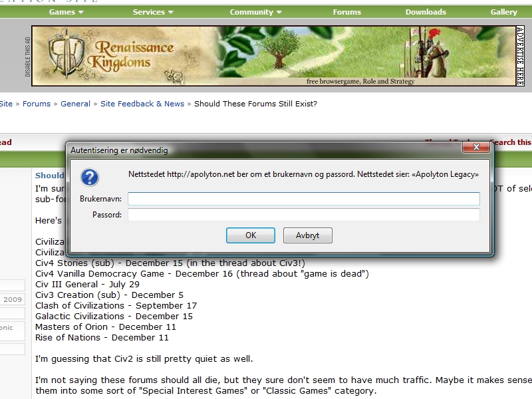Click the Renaissance Kingdoms shield logo
The height and width of the screenshot is (399, 532).
click(x=64, y=56)
